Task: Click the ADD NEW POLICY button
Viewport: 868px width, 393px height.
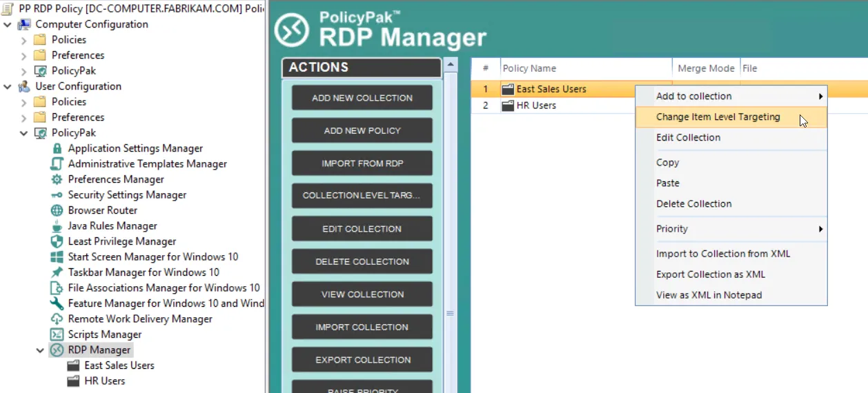Action: (x=362, y=130)
